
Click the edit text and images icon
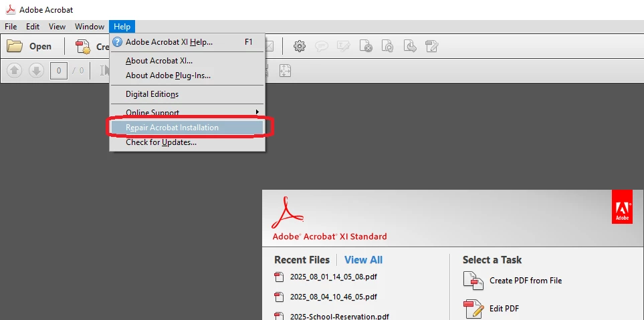pos(431,46)
